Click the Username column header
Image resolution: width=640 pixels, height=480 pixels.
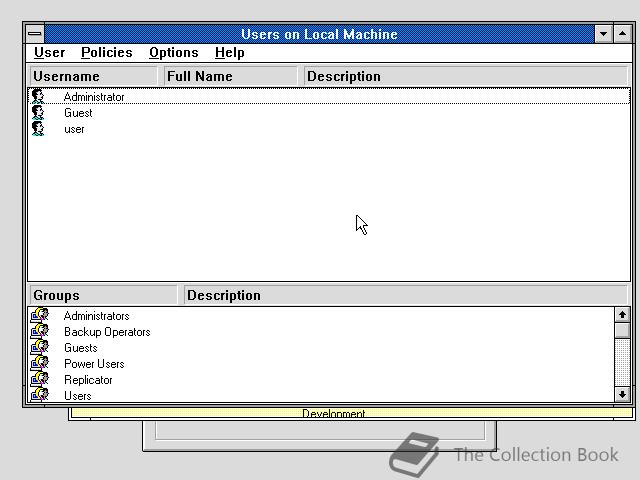(x=93, y=76)
